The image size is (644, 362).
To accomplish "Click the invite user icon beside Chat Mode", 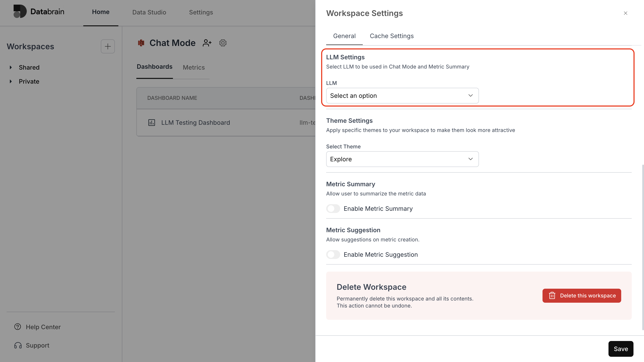I will pos(207,43).
